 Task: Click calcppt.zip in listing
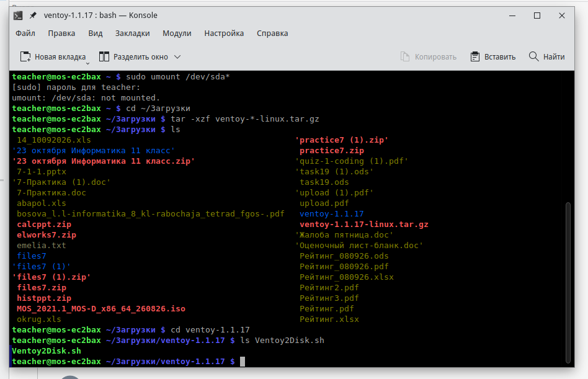point(44,224)
